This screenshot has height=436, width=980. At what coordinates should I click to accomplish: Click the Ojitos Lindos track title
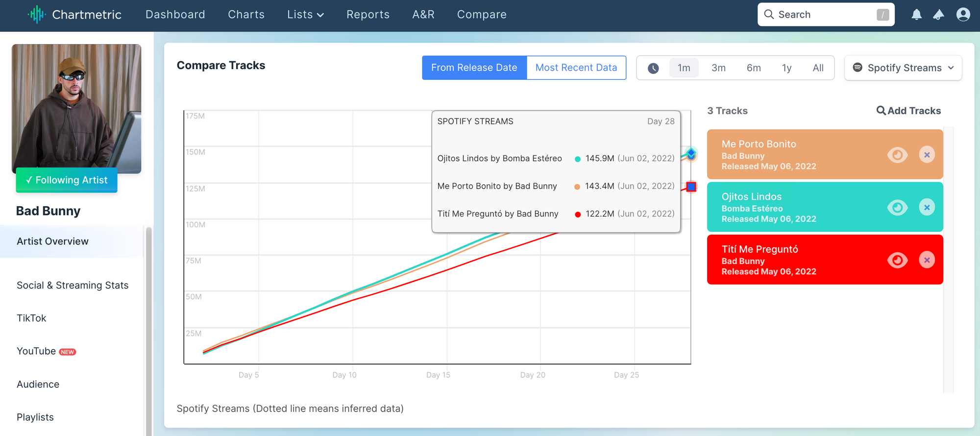click(751, 196)
